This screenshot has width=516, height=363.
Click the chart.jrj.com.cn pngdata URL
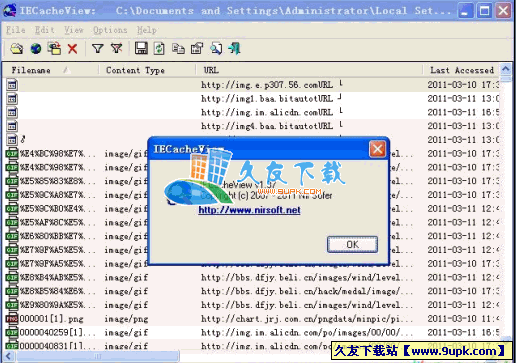[307, 319]
